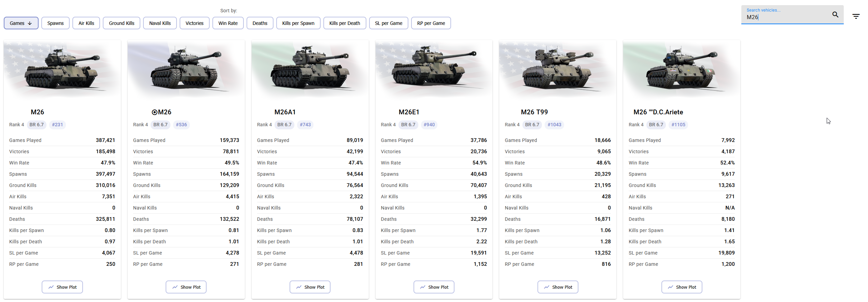Sort vehicles by Deaths
The height and width of the screenshot is (302, 868).
tap(260, 23)
